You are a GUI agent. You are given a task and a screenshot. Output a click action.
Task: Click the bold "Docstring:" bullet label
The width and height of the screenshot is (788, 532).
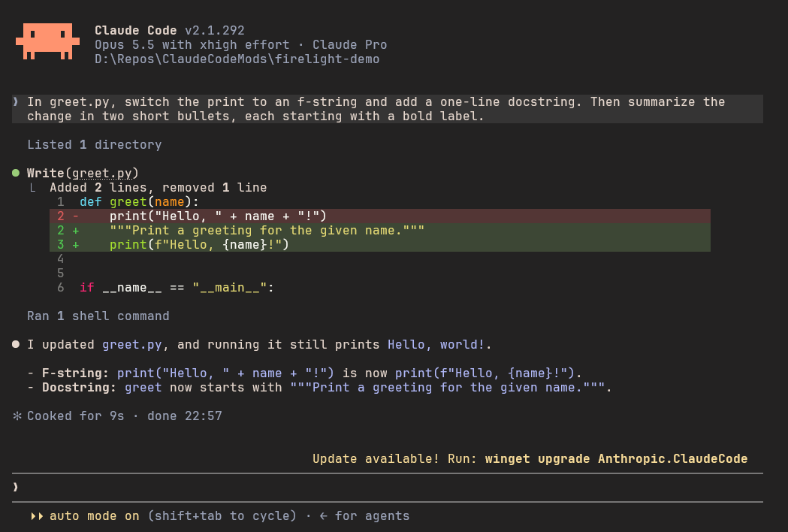[80, 388]
